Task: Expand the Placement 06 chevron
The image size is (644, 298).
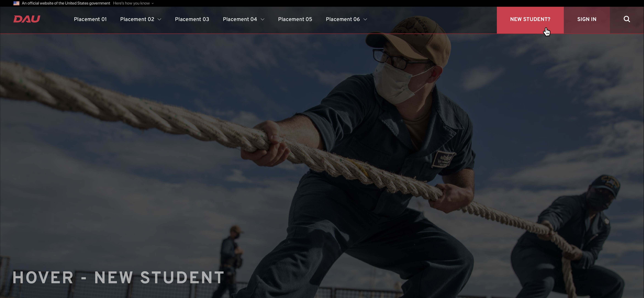Action: [365, 19]
